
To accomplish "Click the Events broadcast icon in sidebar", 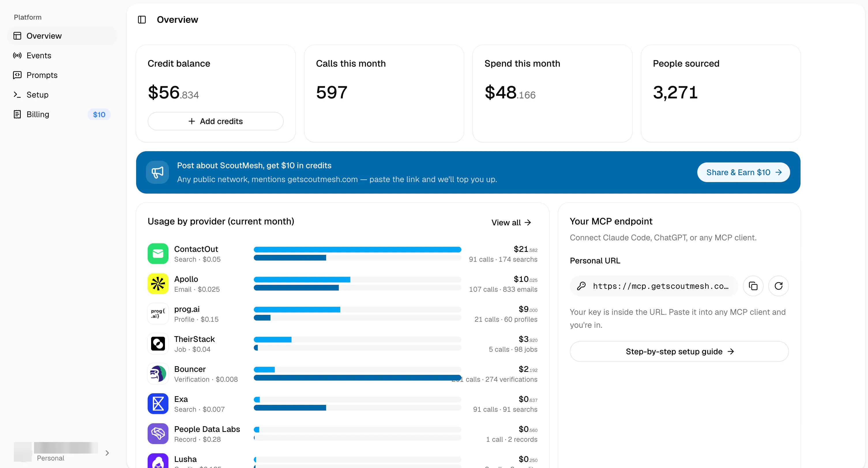I will tap(17, 55).
